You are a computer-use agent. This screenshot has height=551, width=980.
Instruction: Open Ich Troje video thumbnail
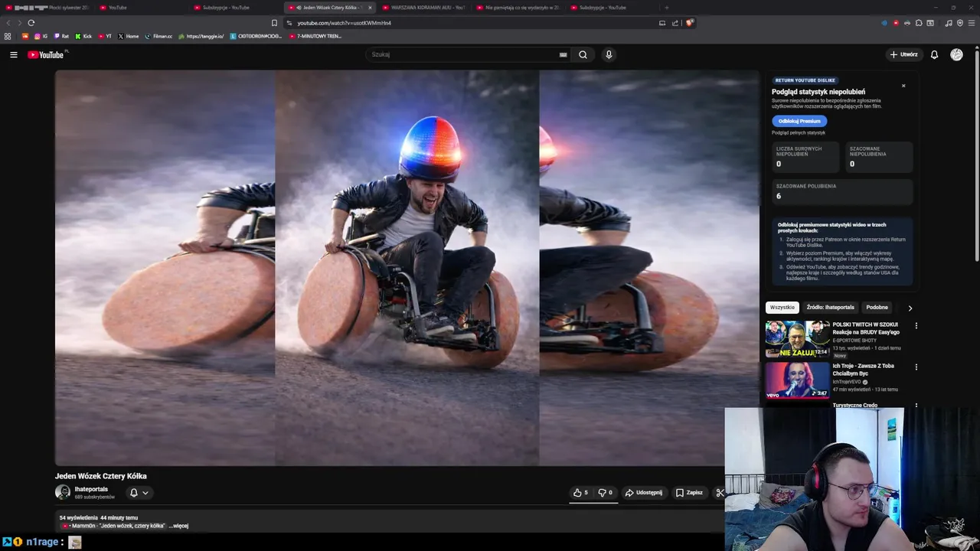(x=797, y=380)
